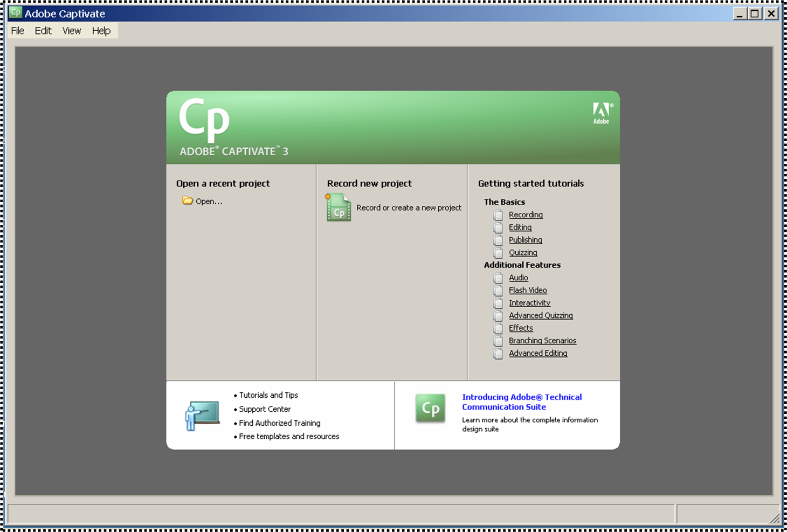Click the document icon beside Advanced Editing
Screen dimensions: 787x532
(498, 354)
